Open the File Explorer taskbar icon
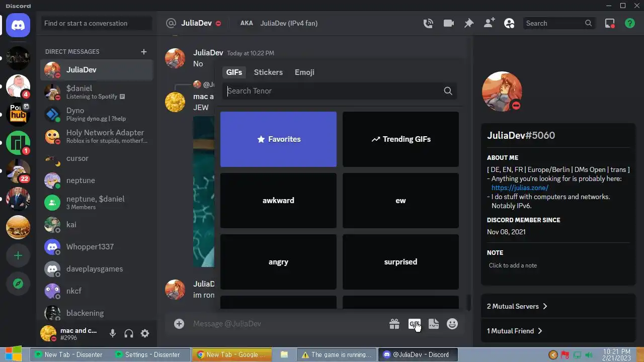Viewport: 644px width, 362px height. click(x=284, y=354)
